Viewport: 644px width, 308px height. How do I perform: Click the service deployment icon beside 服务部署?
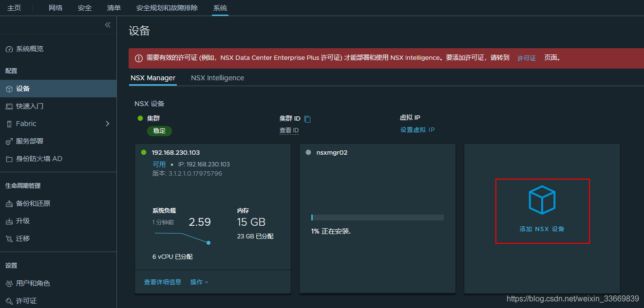(9, 142)
